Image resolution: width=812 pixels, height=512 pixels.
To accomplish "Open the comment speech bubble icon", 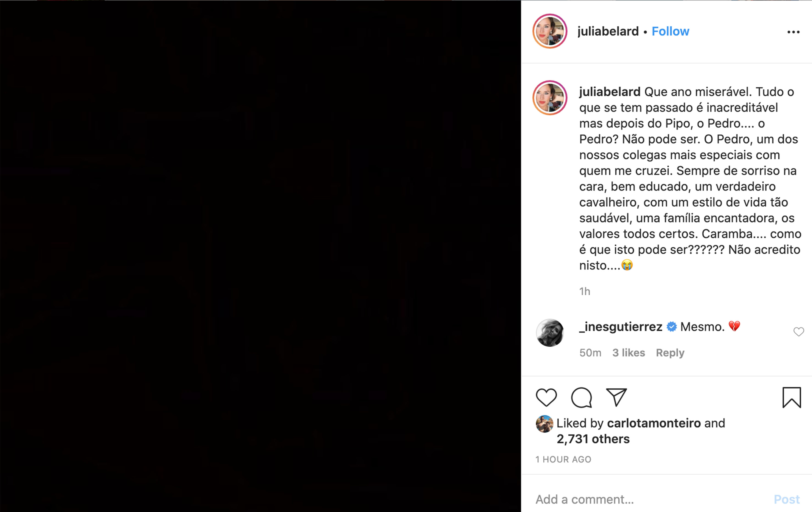I will (x=581, y=397).
